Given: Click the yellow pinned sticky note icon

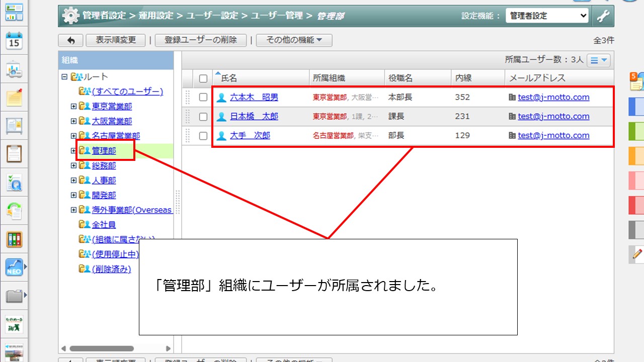Looking at the screenshot, I should [14, 97].
